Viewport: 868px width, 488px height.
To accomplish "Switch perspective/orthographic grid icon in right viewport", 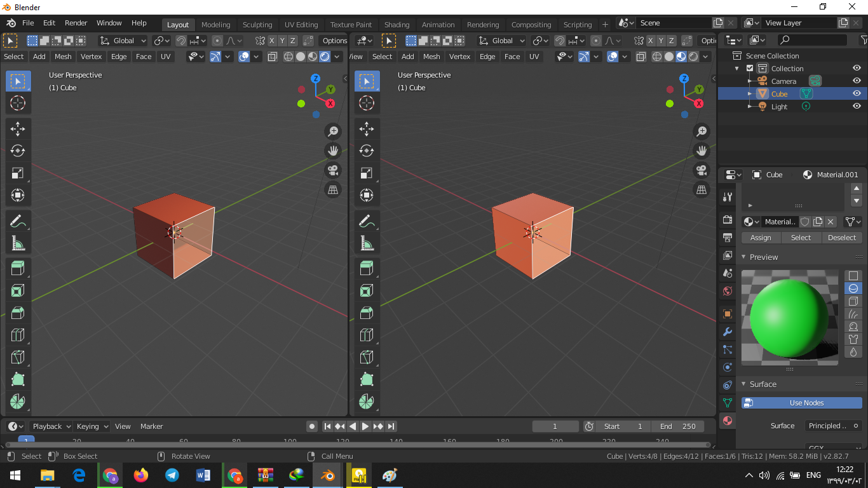I will [702, 189].
